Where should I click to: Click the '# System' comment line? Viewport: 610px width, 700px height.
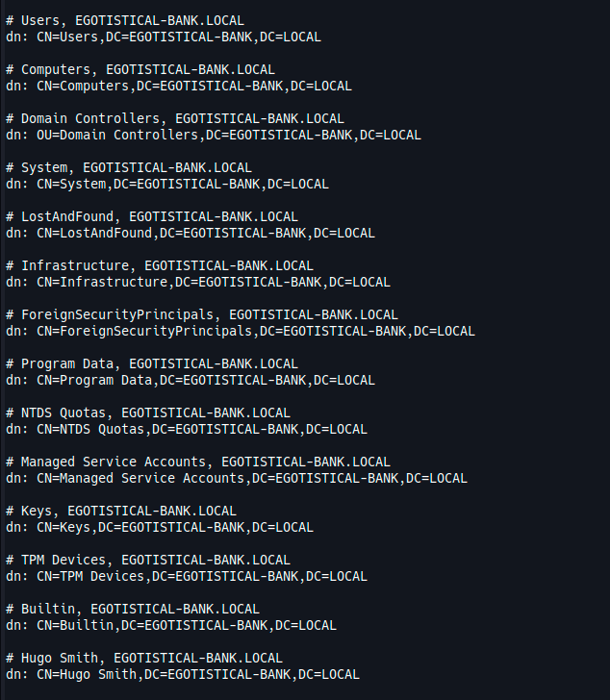coord(129,168)
